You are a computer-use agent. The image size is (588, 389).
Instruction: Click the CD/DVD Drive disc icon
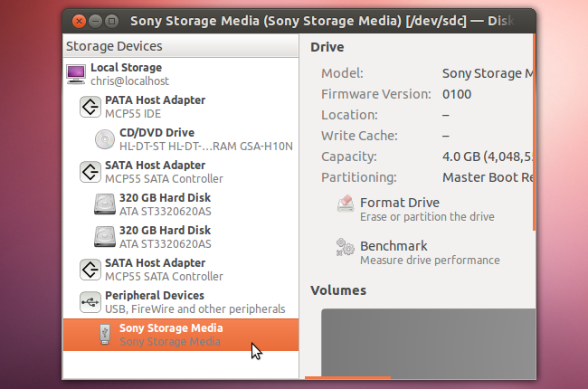tap(104, 139)
